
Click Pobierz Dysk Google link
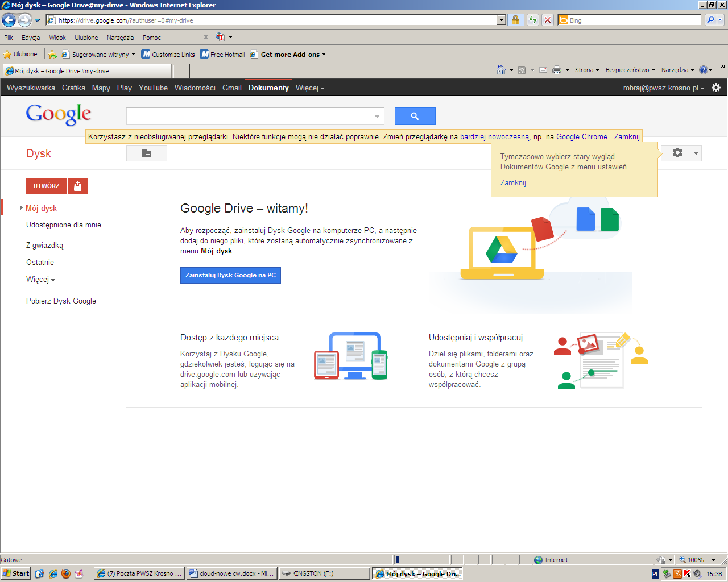[x=61, y=301]
